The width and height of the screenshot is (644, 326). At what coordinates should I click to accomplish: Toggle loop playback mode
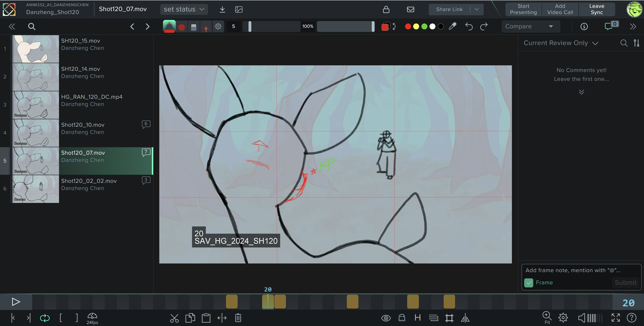tap(45, 318)
